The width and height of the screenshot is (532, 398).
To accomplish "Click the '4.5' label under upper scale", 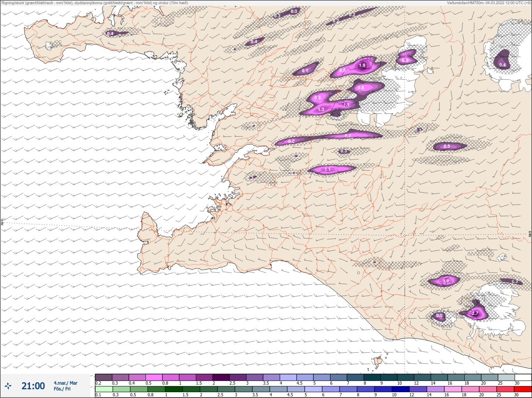I will click(299, 383).
